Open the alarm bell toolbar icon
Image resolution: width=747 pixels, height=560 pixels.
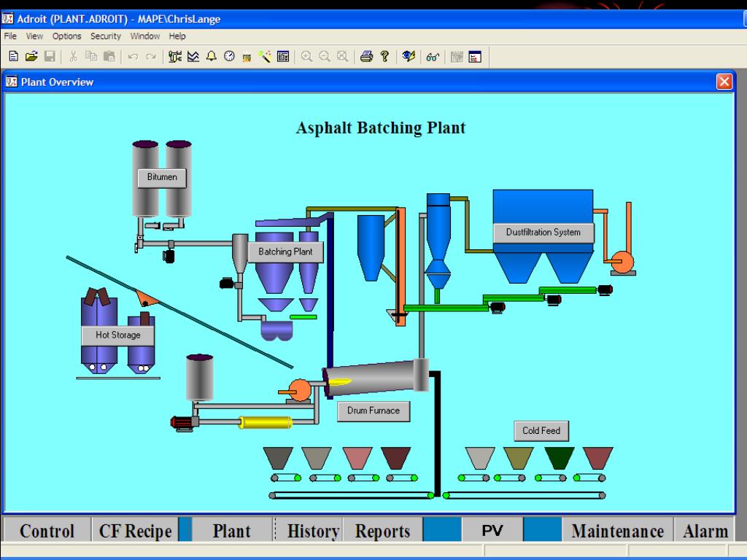[x=211, y=56]
